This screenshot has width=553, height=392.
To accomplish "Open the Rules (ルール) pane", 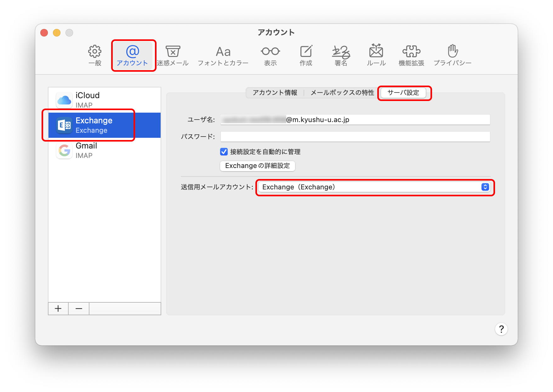I will [x=376, y=55].
